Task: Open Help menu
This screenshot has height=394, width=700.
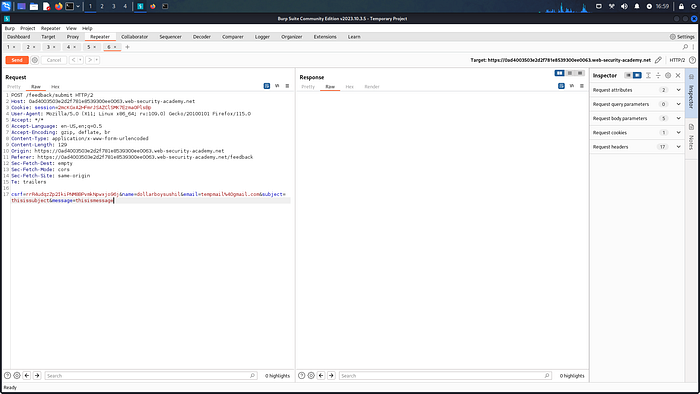Action: click(87, 28)
